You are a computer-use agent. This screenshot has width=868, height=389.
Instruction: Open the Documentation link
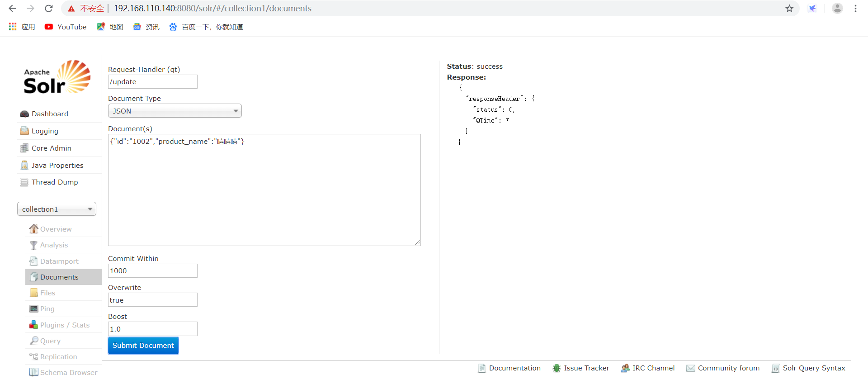pyautogui.click(x=515, y=368)
